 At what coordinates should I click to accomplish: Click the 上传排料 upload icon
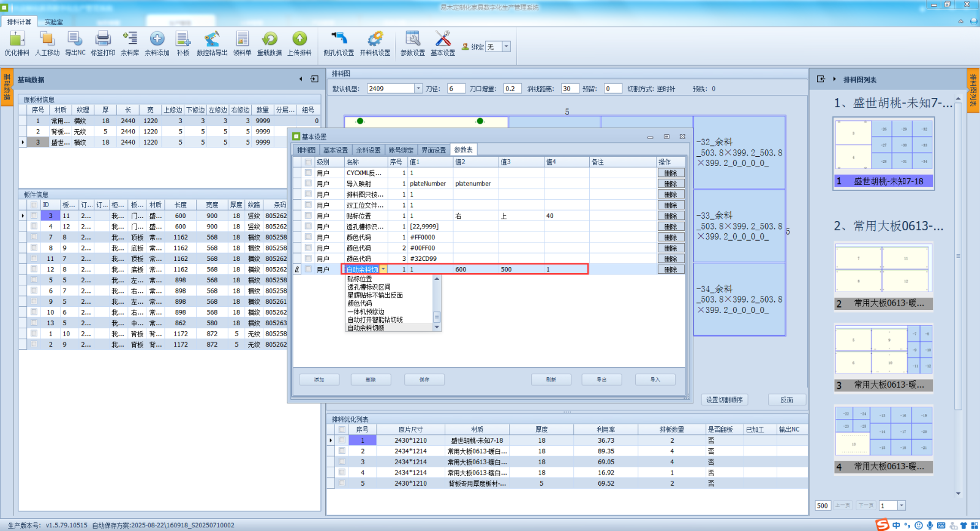(300, 39)
